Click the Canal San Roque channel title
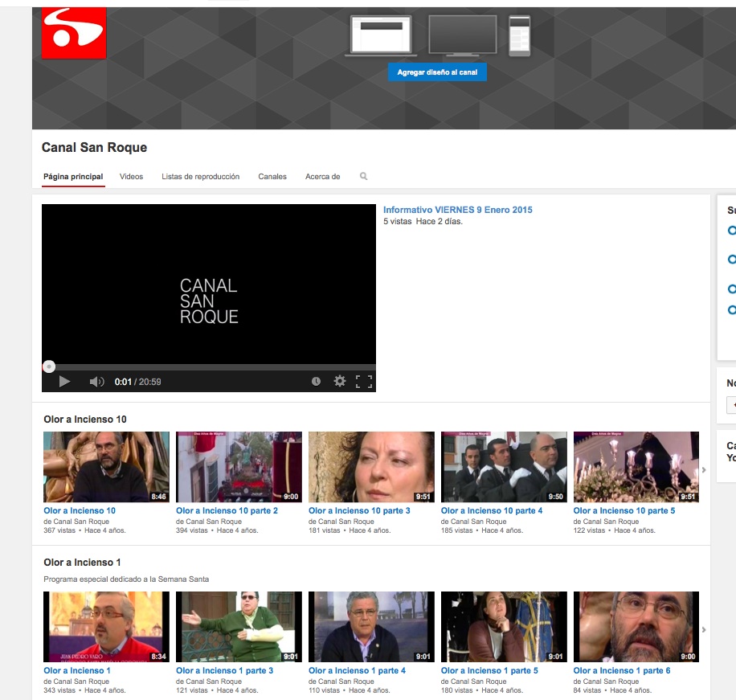The height and width of the screenshot is (700, 736). tap(94, 147)
